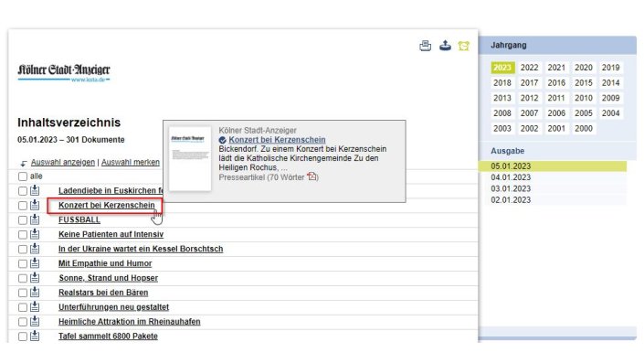Screen dimensions: 644x363
Task: Click article preview thumbnail in popup
Action: tap(190, 159)
